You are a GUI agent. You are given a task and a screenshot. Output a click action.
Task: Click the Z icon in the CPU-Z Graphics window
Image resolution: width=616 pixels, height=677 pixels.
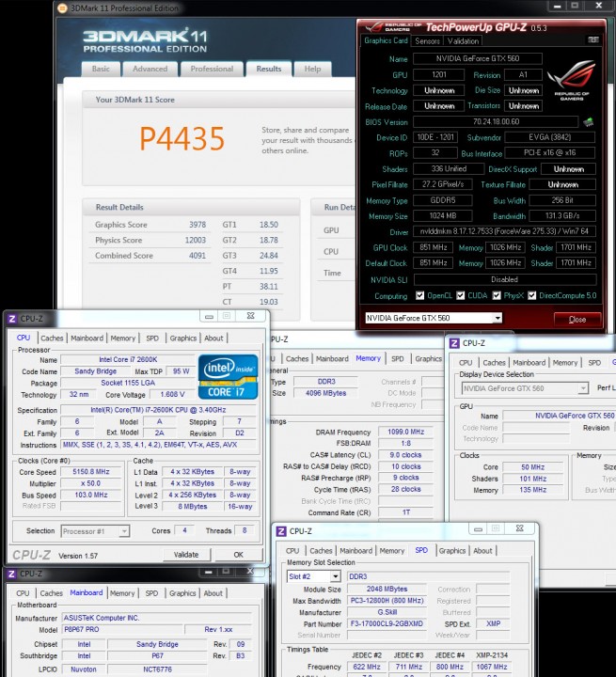click(x=454, y=343)
